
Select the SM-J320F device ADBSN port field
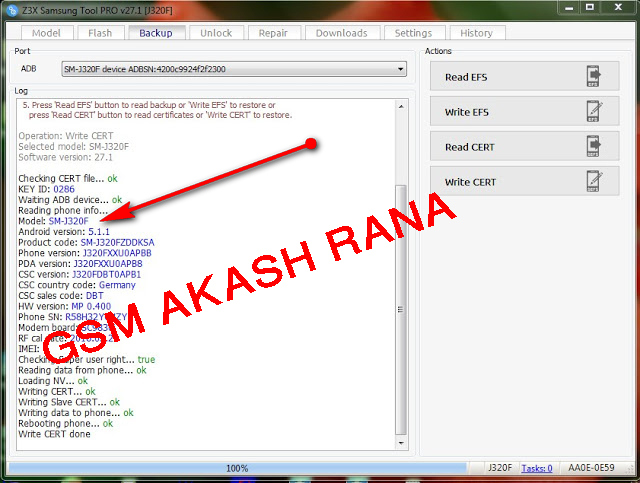(234, 69)
